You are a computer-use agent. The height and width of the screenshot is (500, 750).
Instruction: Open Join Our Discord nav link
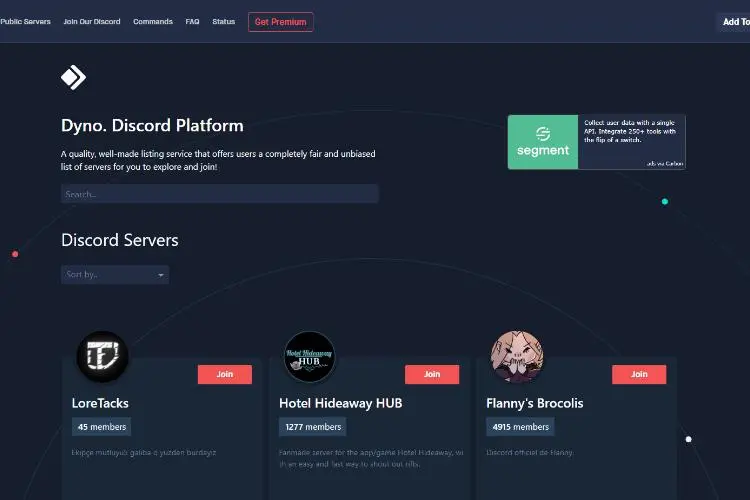click(x=92, y=22)
